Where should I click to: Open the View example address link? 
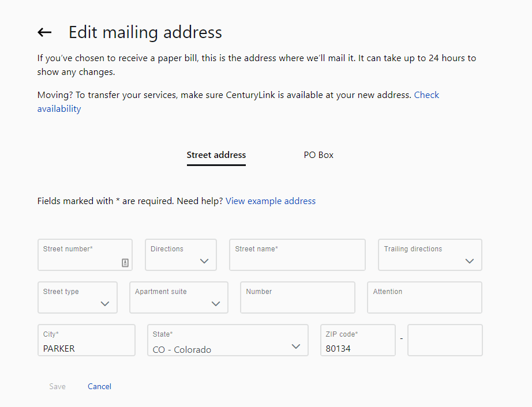tap(271, 201)
